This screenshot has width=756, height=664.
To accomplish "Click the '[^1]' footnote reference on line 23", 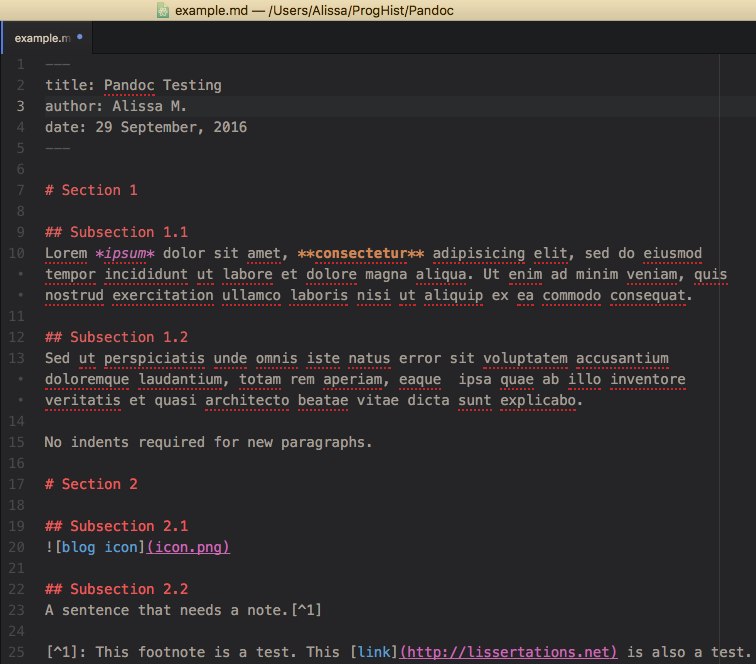I will 306,610.
